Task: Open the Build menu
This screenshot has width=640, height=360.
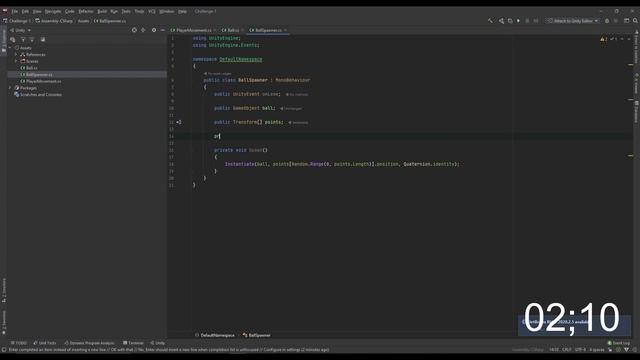Action: [102, 11]
